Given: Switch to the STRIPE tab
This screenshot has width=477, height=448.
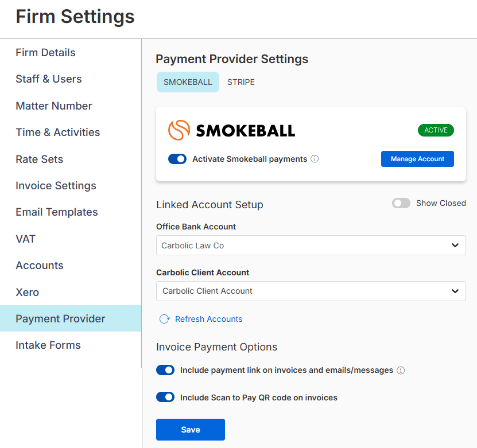Looking at the screenshot, I should (x=241, y=82).
